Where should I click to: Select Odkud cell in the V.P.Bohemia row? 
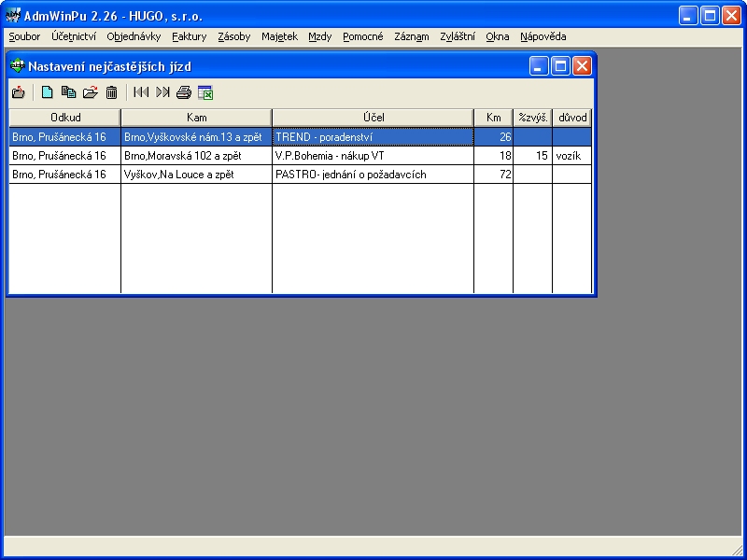[x=64, y=156]
